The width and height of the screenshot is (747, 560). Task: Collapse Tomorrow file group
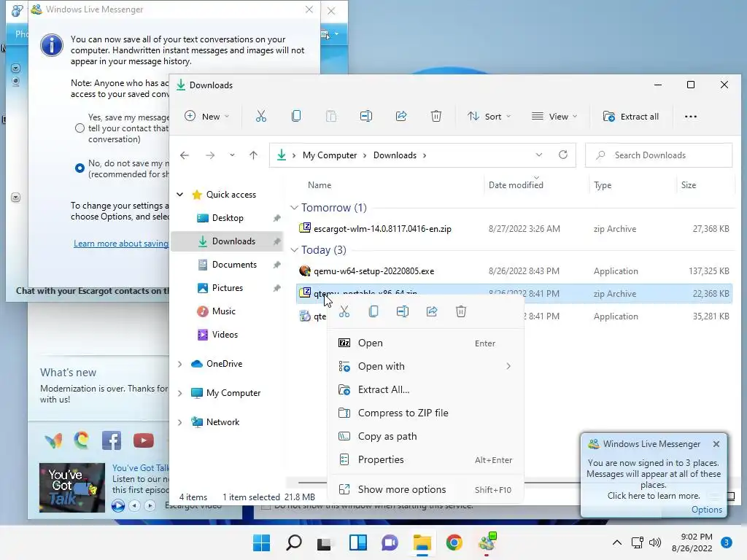(295, 208)
